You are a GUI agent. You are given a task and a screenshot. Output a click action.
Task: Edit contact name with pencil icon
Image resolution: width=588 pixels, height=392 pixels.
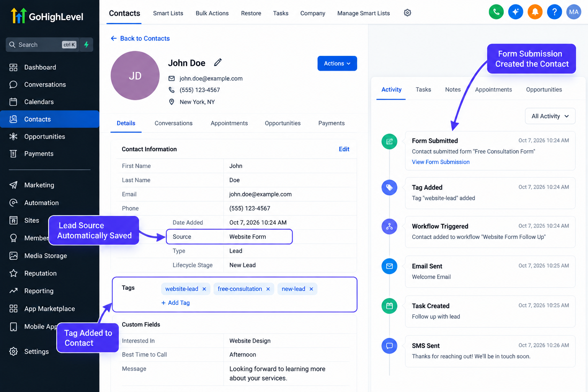[x=218, y=62]
